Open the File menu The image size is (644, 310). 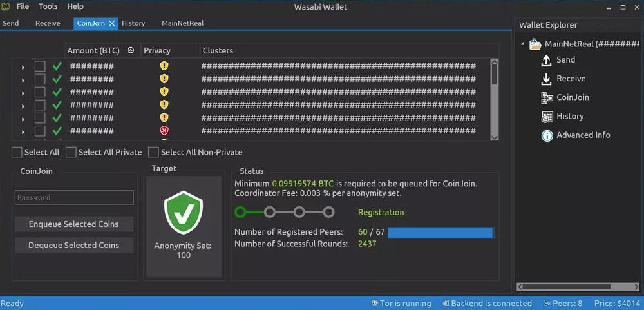pos(23,6)
